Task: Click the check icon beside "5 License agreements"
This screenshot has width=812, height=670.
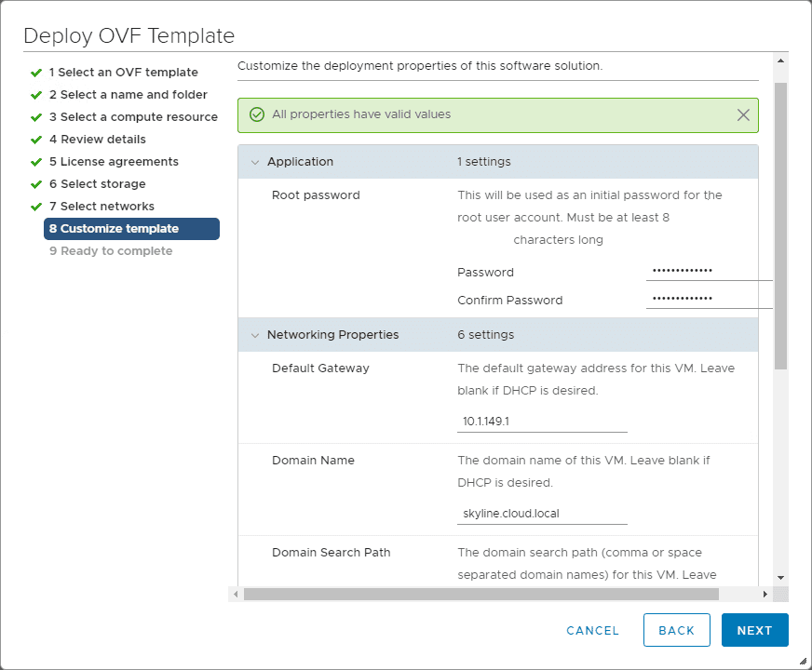Action: [x=37, y=161]
